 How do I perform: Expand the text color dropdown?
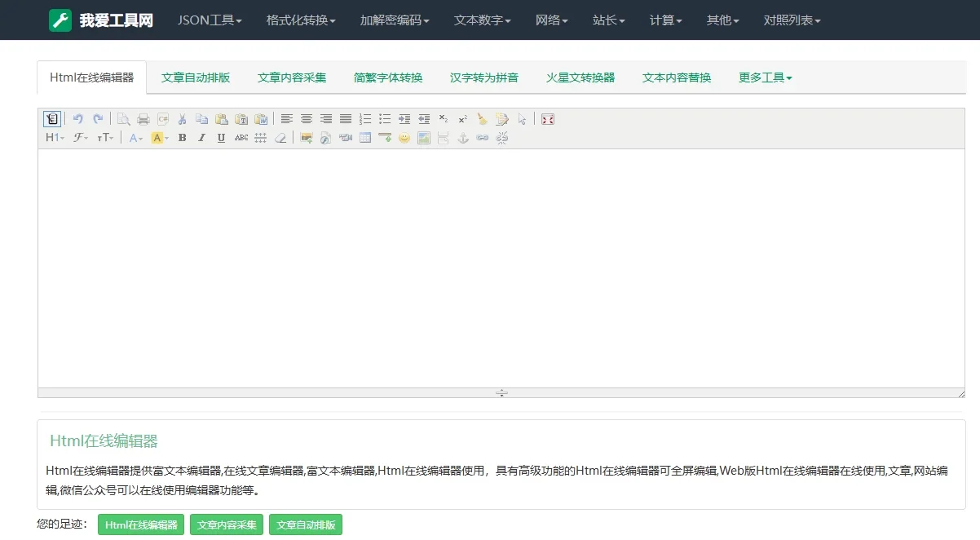(x=136, y=138)
